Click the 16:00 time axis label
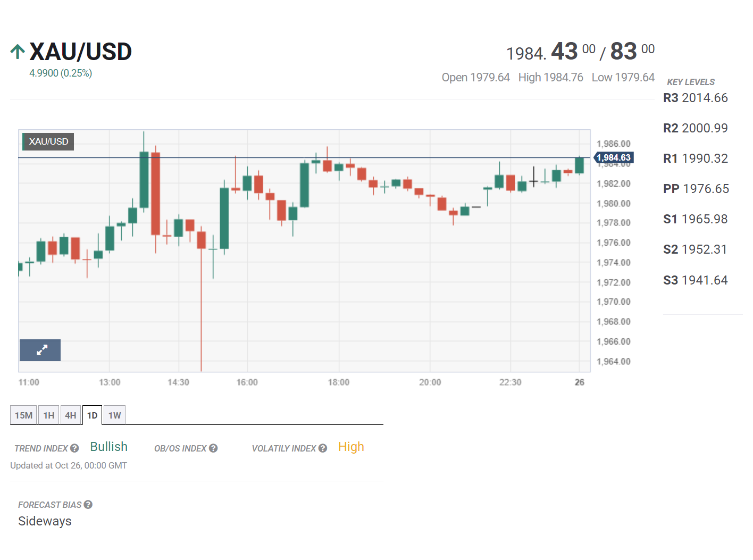 247,382
